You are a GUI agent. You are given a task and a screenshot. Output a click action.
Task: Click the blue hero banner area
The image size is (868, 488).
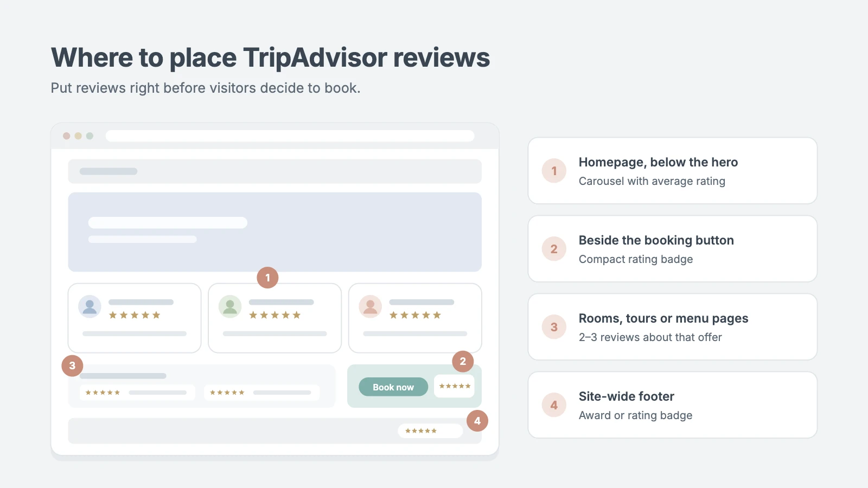(x=275, y=232)
